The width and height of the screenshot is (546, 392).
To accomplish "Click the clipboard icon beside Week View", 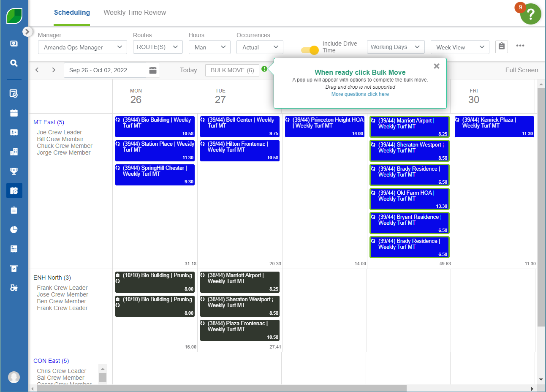I will tap(501, 46).
